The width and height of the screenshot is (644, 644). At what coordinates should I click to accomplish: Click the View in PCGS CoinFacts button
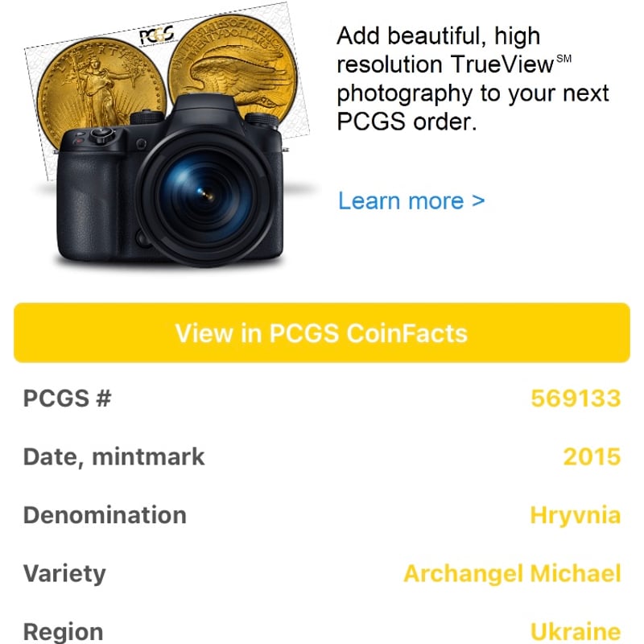(322, 332)
